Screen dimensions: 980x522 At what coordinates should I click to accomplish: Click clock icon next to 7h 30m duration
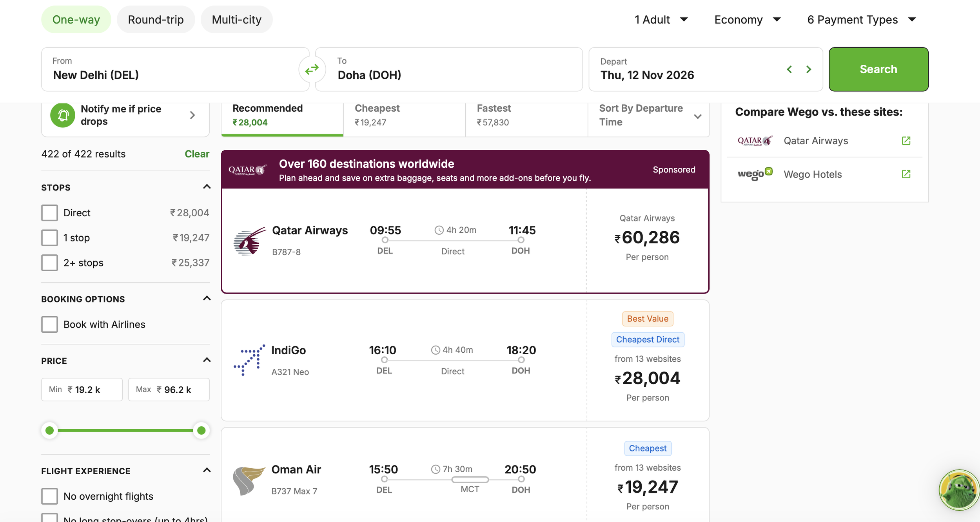[x=436, y=469]
